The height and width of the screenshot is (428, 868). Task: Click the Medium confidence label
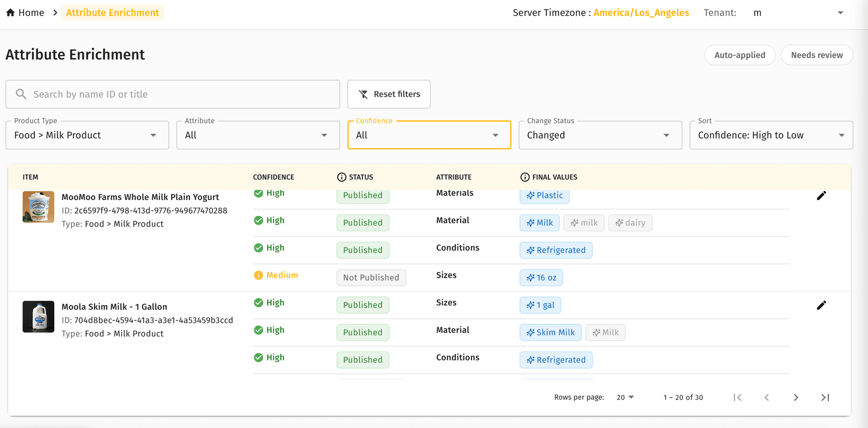pos(282,275)
